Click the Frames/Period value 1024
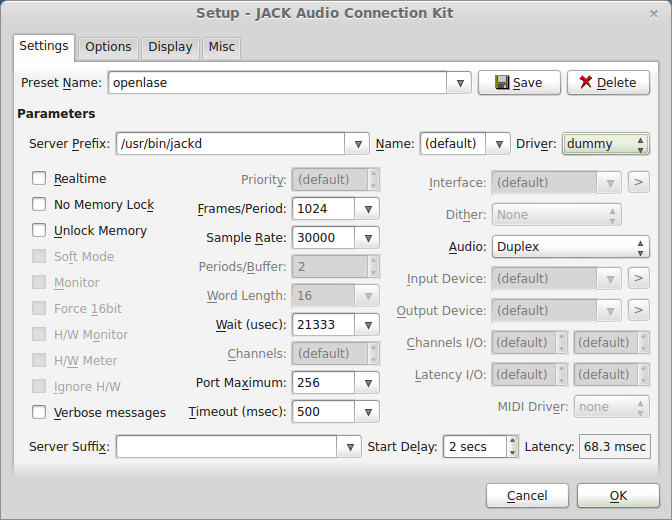This screenshot has height=520, width=672. (324, 209)
